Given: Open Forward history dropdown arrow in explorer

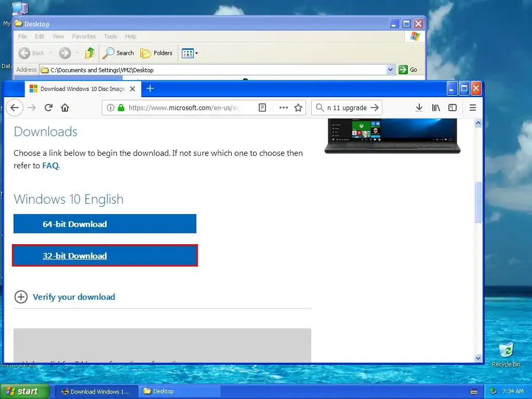Looking at the screenshot, I should tap(77, 53).
